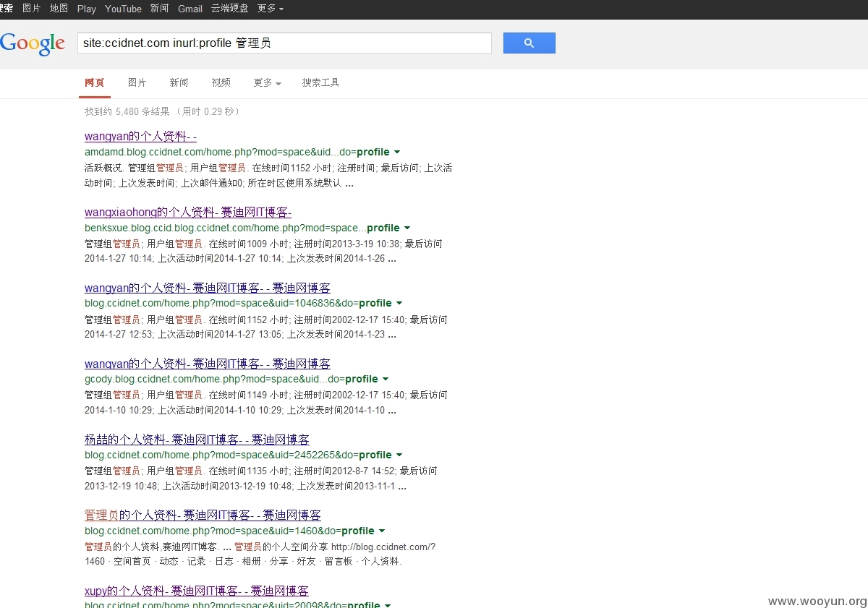Image resolution: width=868 pixels, height=608 pixels.
Task: Expand arrow next to gcody.blog.ccidnet.com URL
Action: [386, 380]
